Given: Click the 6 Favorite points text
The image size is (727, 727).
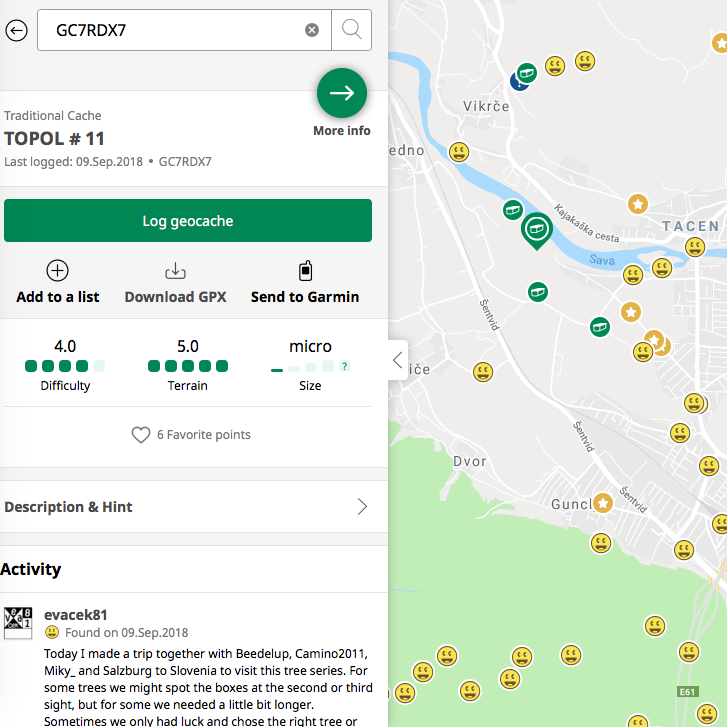Looking at the screenshot, I should point(204,435).
